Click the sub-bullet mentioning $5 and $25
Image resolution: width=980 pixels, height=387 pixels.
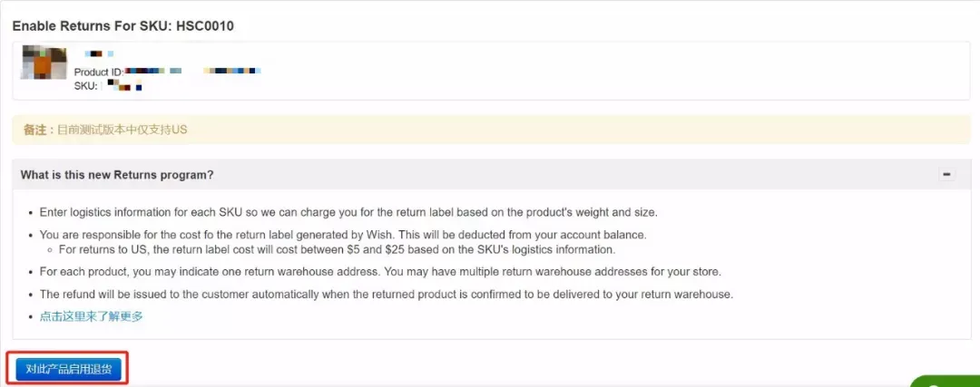[x=338, y=249]
